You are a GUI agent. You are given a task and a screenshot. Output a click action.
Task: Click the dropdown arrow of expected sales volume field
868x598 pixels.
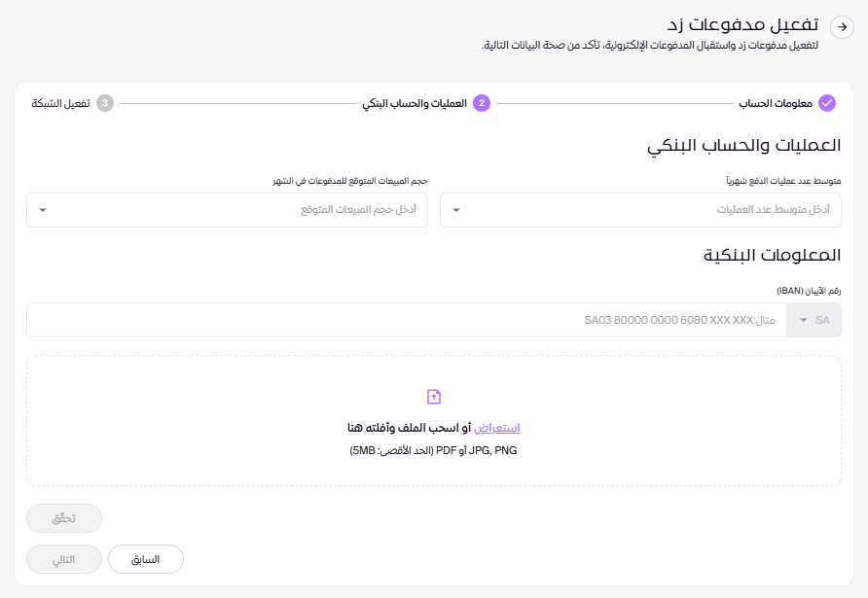pyautogui.click(x=43, y=210)
